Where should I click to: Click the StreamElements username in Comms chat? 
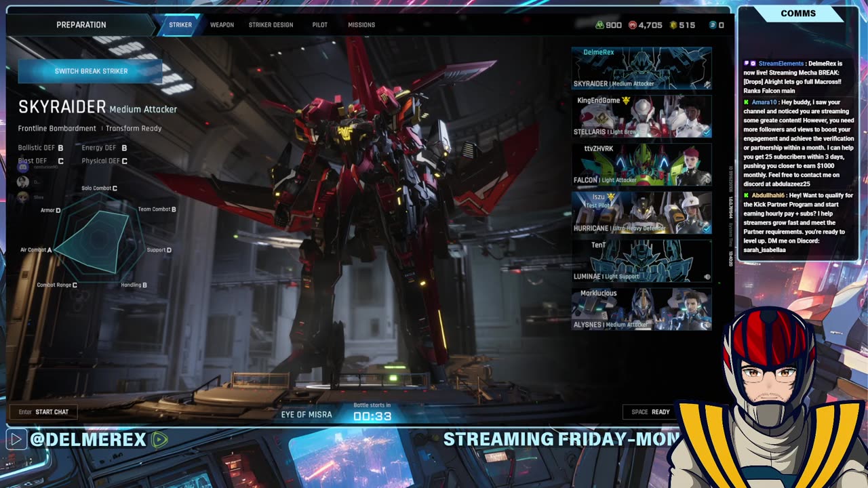tap(781, 64)
